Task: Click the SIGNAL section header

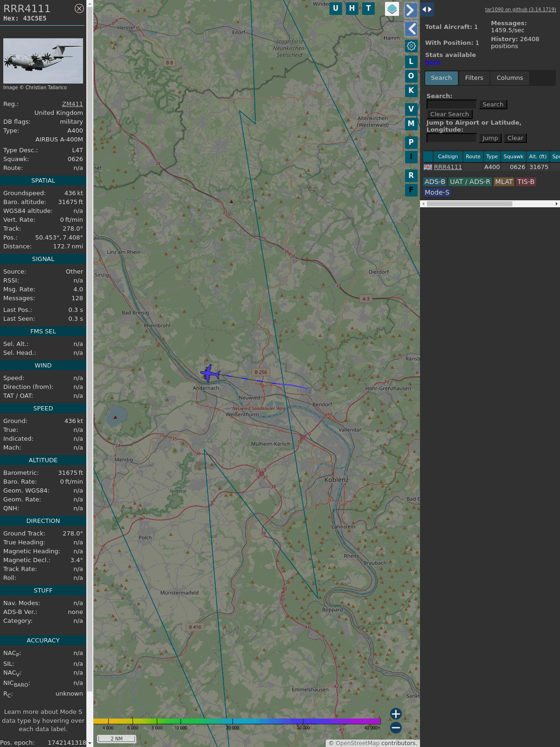Action: [43, 259]
